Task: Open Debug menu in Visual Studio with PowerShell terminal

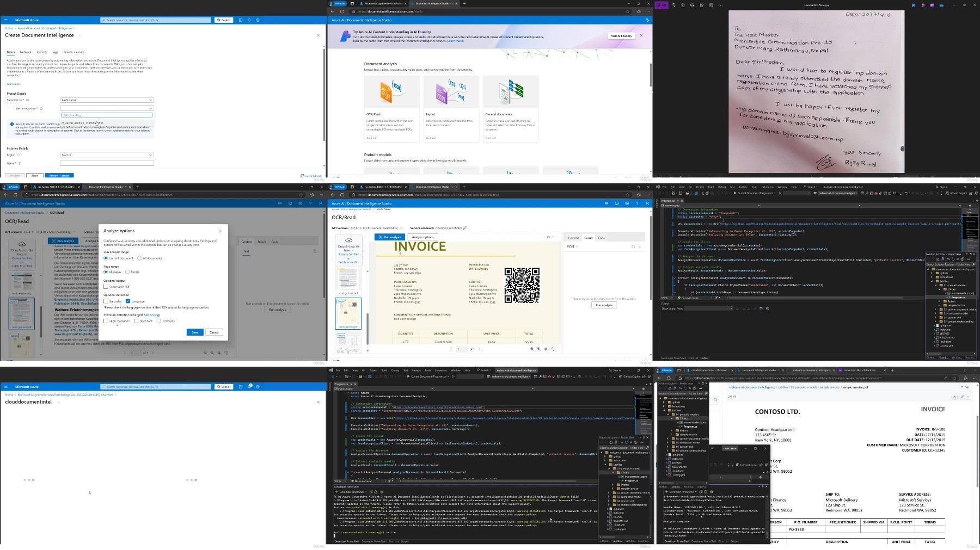Action: 395,370
